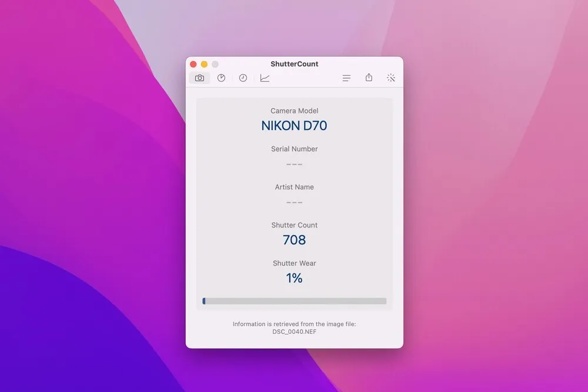Minimize the ShutterCount window with yellow button
The image size is (588, 392).
204,64
